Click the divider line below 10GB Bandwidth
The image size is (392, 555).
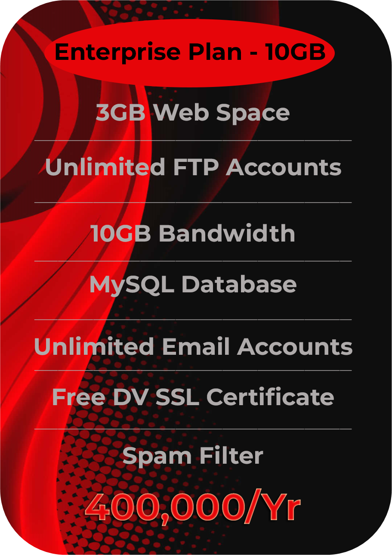193,261
